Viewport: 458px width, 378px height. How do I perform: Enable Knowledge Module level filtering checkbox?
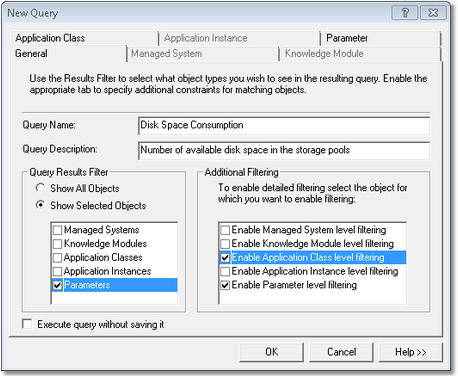(x=225, y=244)
